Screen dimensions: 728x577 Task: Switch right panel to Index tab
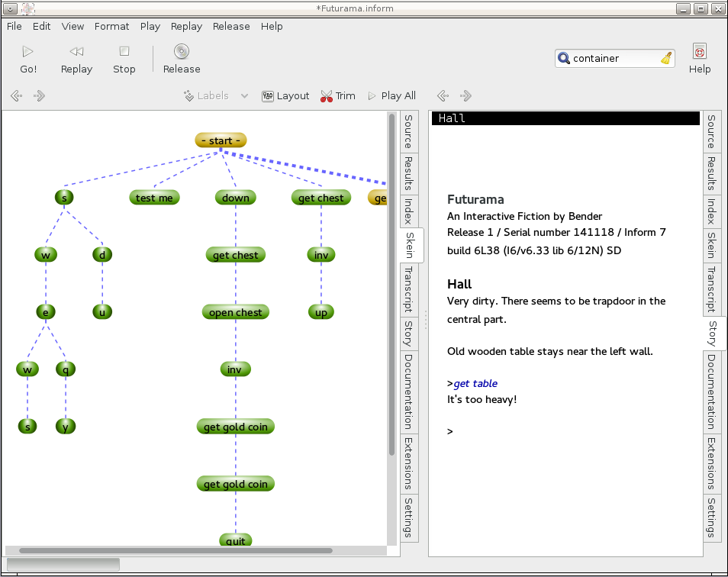pos(712,211)
